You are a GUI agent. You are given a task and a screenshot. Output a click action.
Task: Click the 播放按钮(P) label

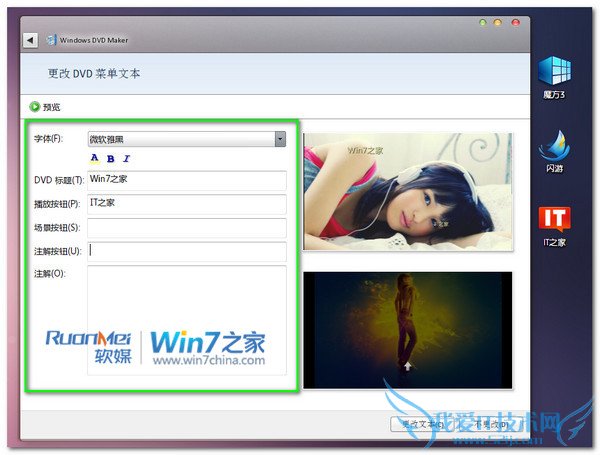(57, 204)
